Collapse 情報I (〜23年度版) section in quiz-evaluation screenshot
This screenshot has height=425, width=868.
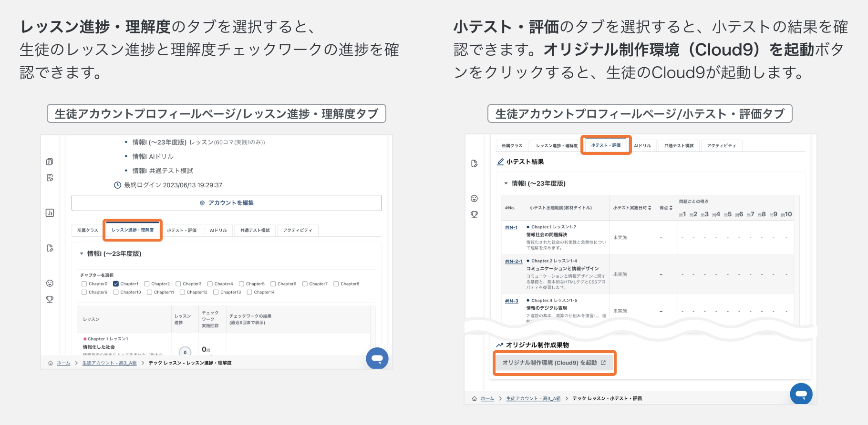pyautogui.click(x=506, y=183)
